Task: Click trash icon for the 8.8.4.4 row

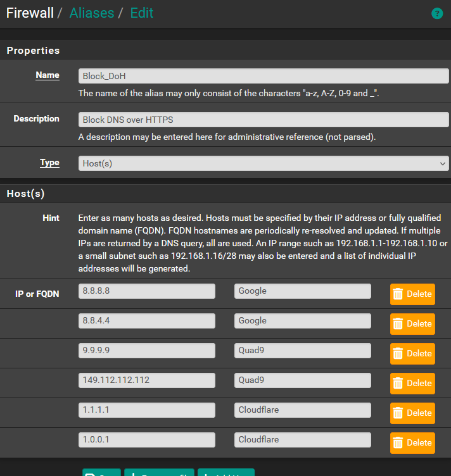Action: pos(398,323)
